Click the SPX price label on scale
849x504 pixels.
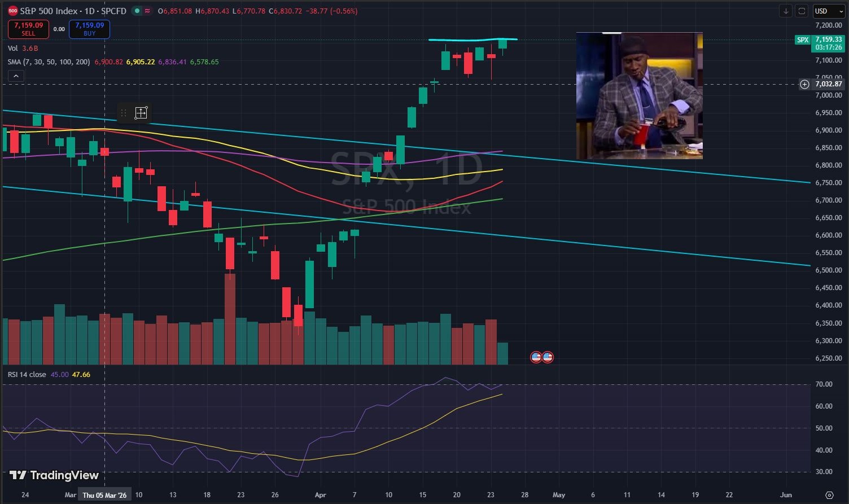coord(802,40)
